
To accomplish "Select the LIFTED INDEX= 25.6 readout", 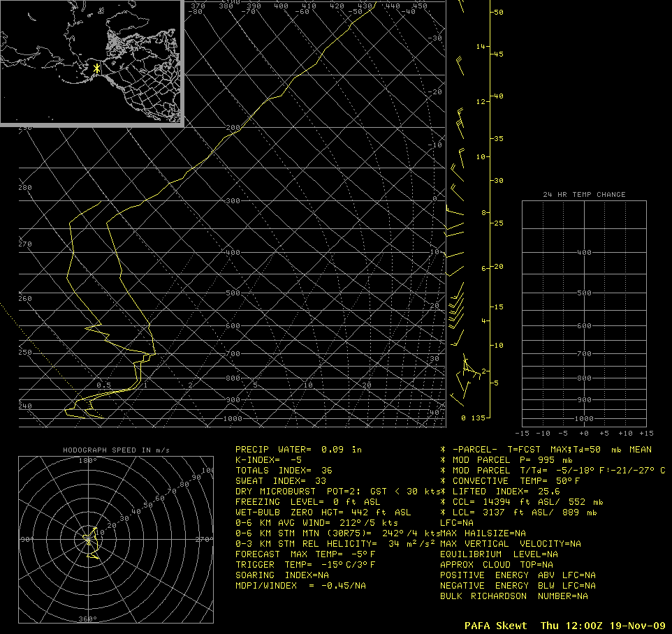I will tap(500, 492).
